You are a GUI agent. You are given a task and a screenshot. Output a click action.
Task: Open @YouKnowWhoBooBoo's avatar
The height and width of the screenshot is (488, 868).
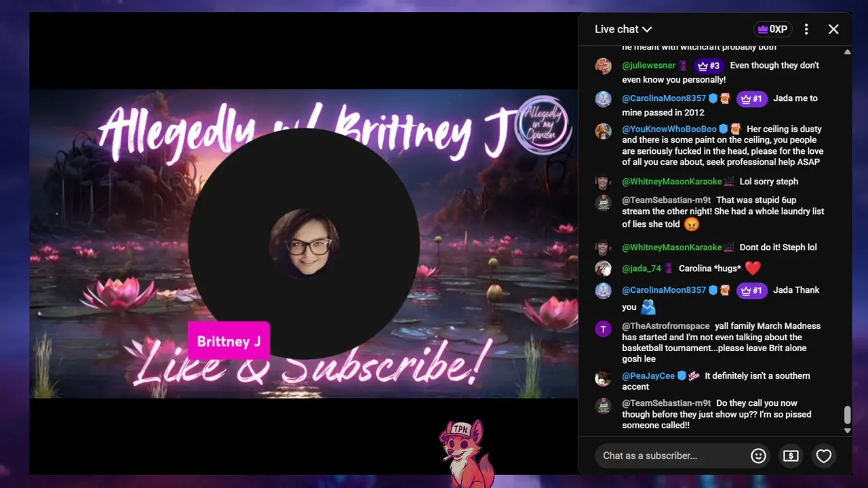603,130
